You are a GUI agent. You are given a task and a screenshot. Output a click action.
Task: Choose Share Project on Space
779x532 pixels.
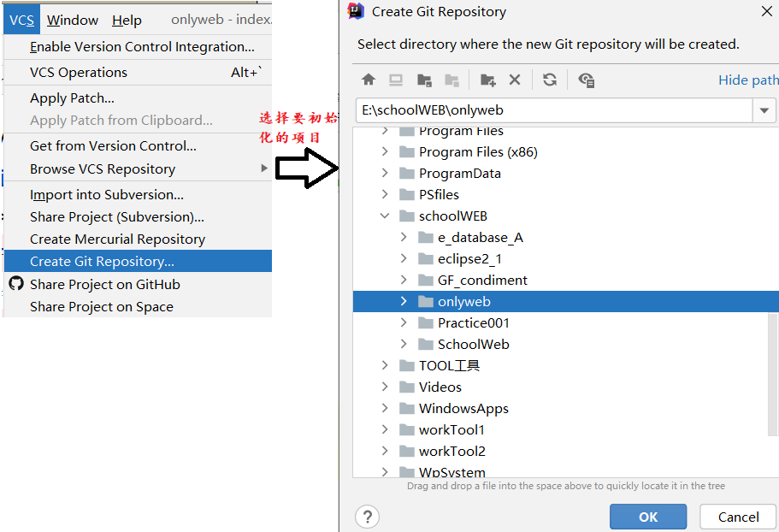pyautogui.click(x=138, y=306)
